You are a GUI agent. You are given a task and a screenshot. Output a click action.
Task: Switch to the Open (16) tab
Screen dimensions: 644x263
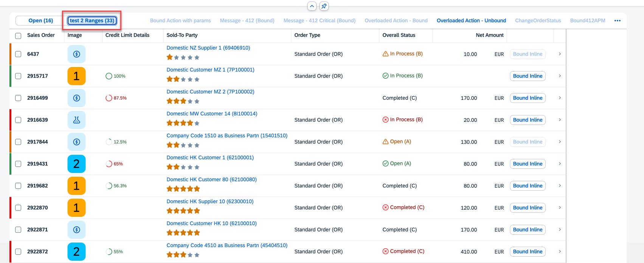click(40, 21)
